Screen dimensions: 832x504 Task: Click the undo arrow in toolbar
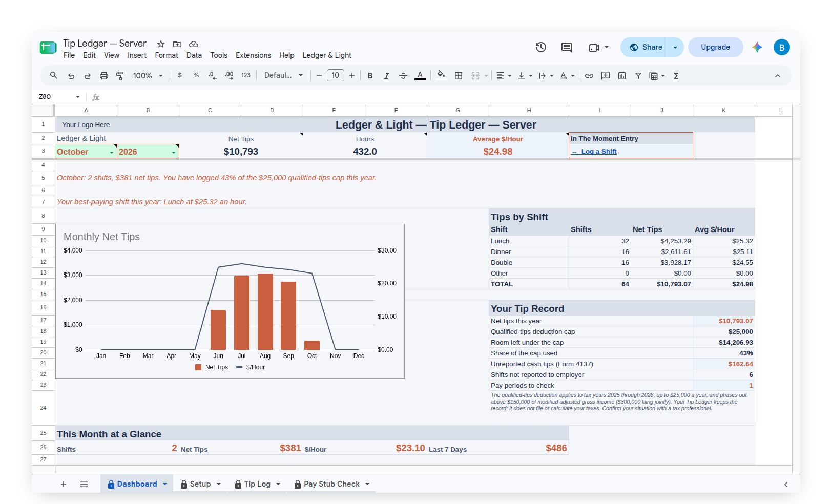71,76
